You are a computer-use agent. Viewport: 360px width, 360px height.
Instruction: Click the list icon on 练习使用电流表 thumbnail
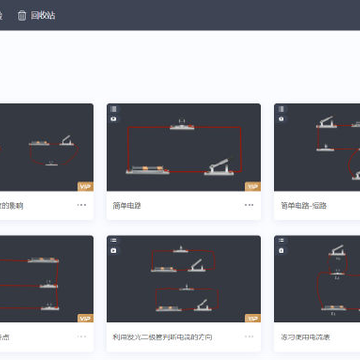tap(281, 241)
